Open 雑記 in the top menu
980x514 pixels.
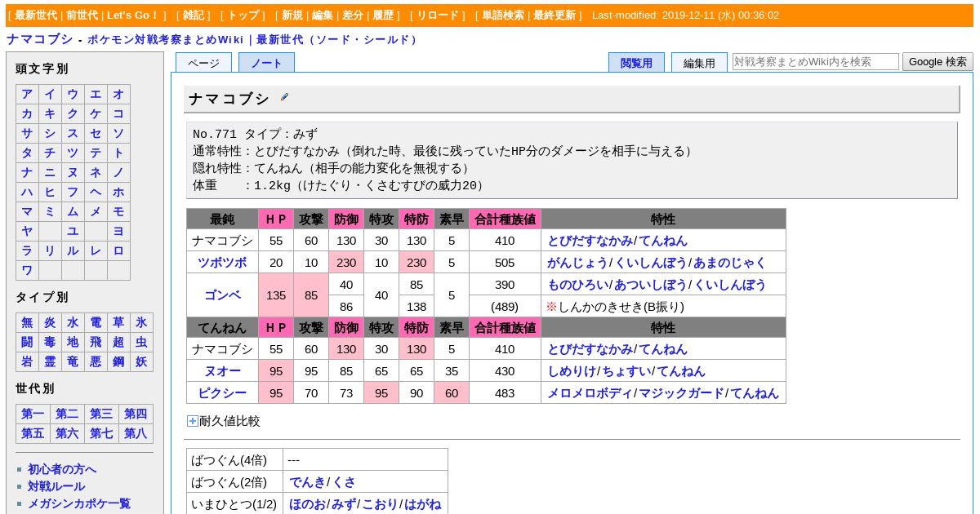(x=194, y=15)
